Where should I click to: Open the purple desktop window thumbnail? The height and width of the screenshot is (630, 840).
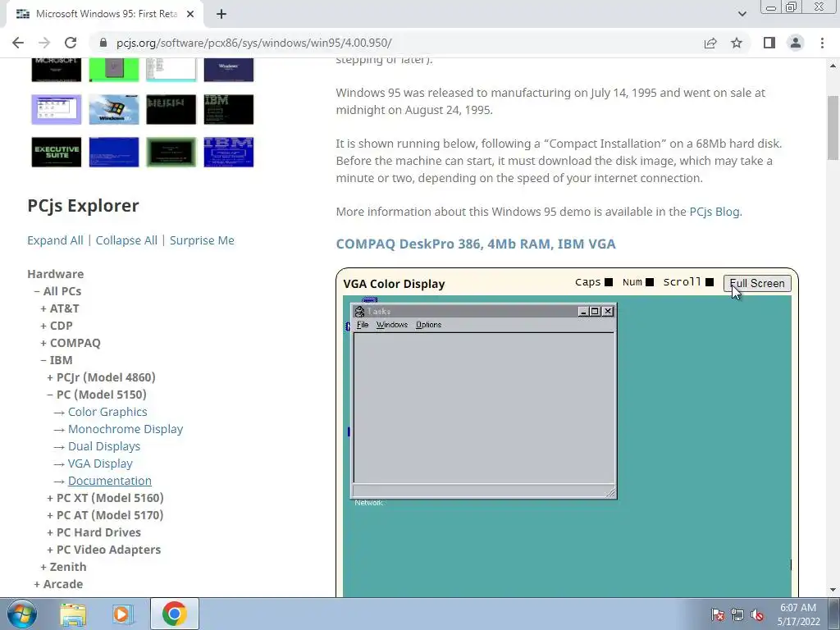click(57, 109)
